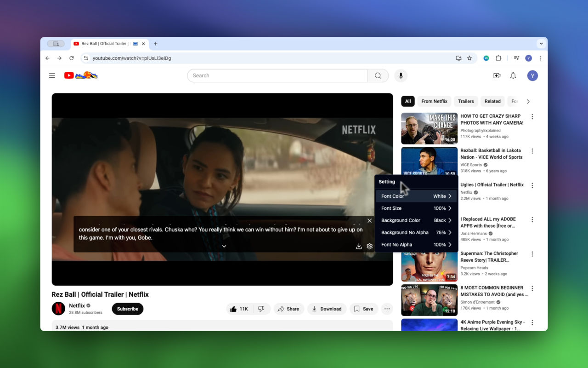Open YouTube notifications bell
Image resolution: width=588 pixels, height=368 pixels.
(513, 76)
